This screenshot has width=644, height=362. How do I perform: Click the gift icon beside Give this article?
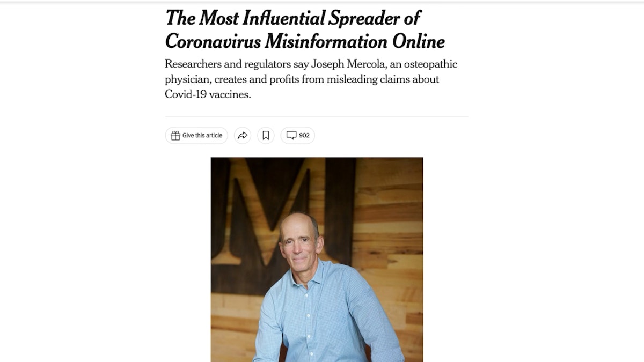pyautogui.click(x=175, y=136)
